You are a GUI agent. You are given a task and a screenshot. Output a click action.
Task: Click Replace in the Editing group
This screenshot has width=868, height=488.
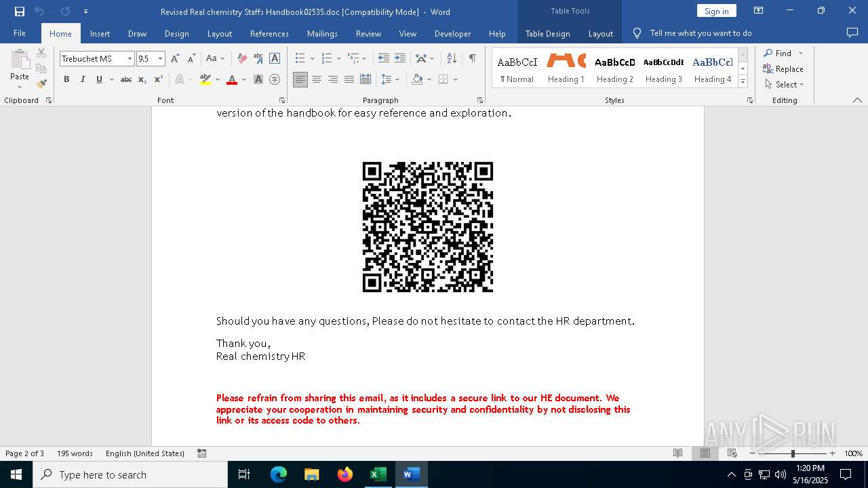tap(783, 68)
